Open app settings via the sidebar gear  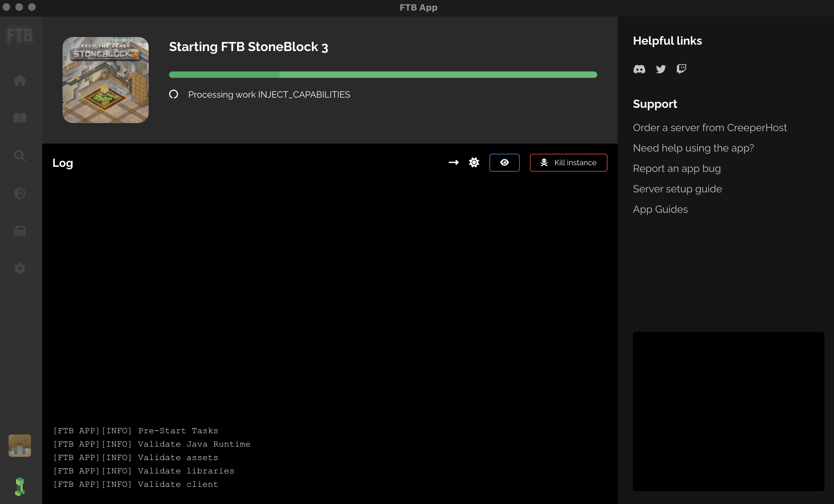point(20,268)
